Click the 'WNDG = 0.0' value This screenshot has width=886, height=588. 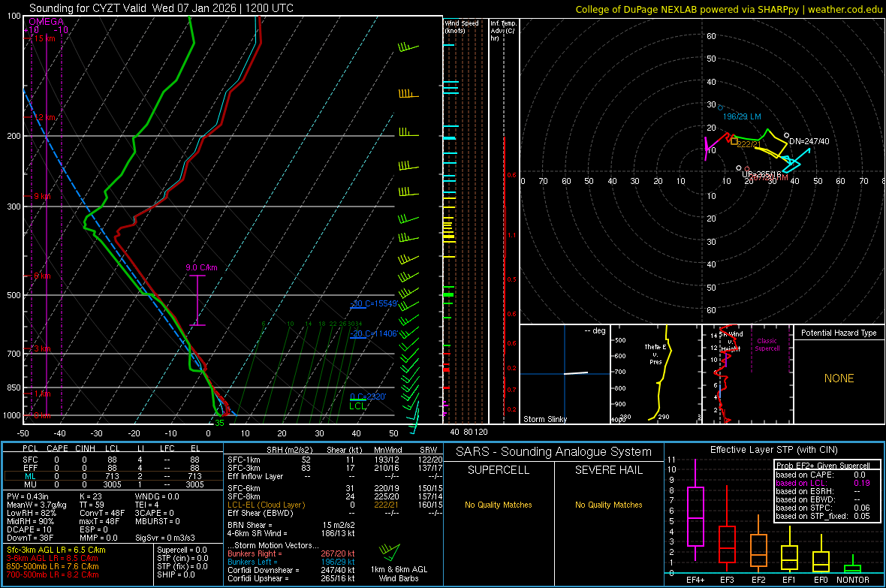[x=157, y=496]
